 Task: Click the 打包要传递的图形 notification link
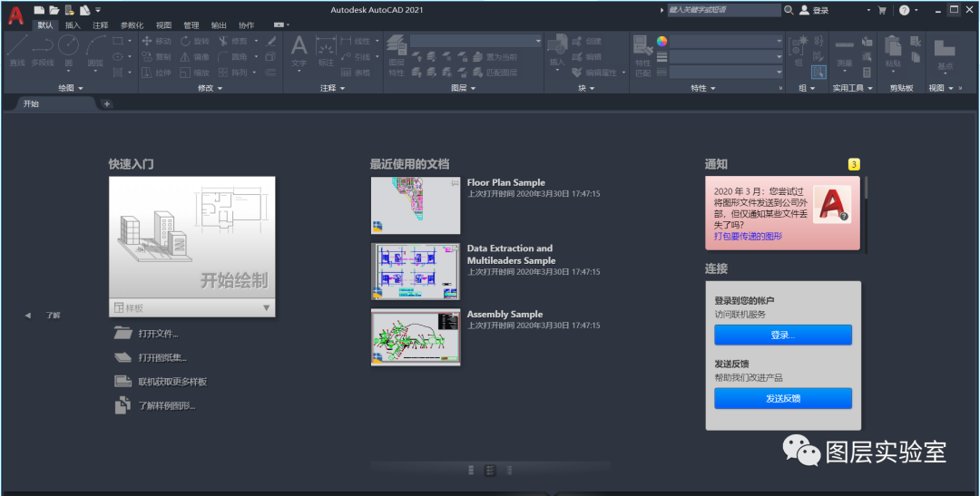pos(748,236)
